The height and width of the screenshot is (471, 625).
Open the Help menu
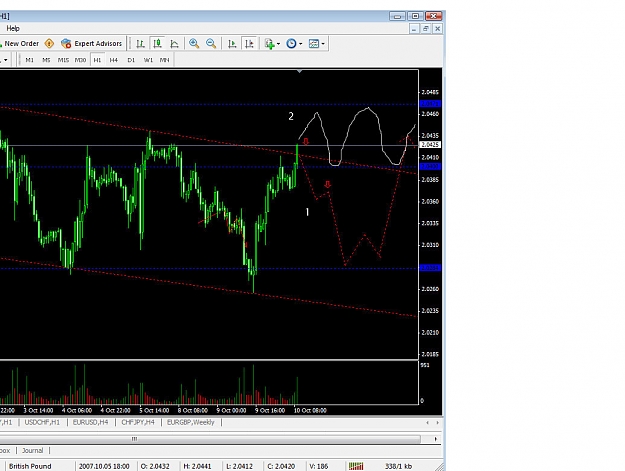[13, 28]
